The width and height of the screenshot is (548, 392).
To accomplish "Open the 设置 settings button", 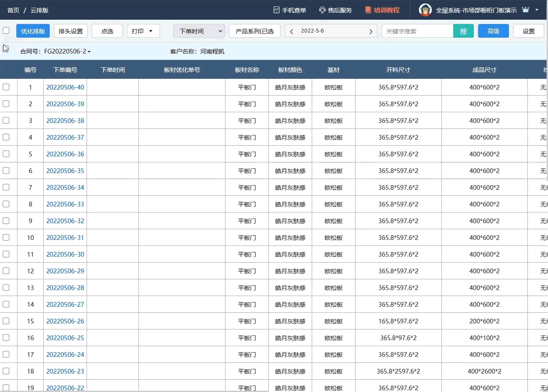I will pos(529,31).
